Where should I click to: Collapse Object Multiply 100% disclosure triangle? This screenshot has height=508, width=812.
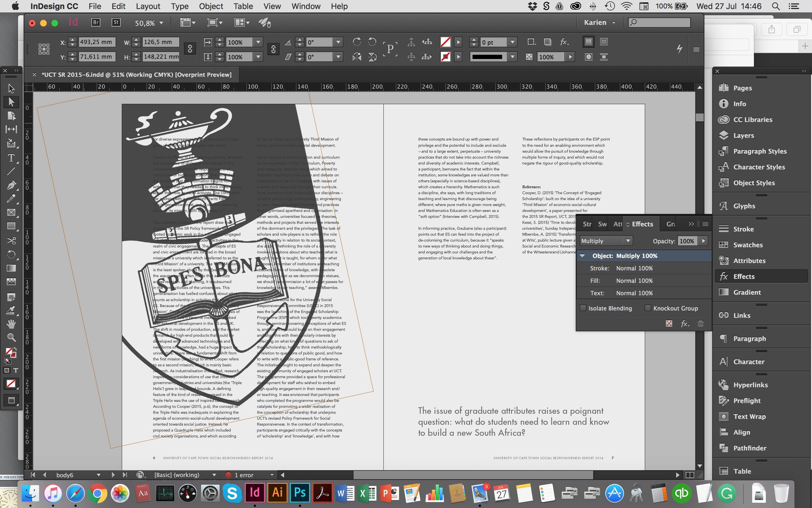(582, 256)
